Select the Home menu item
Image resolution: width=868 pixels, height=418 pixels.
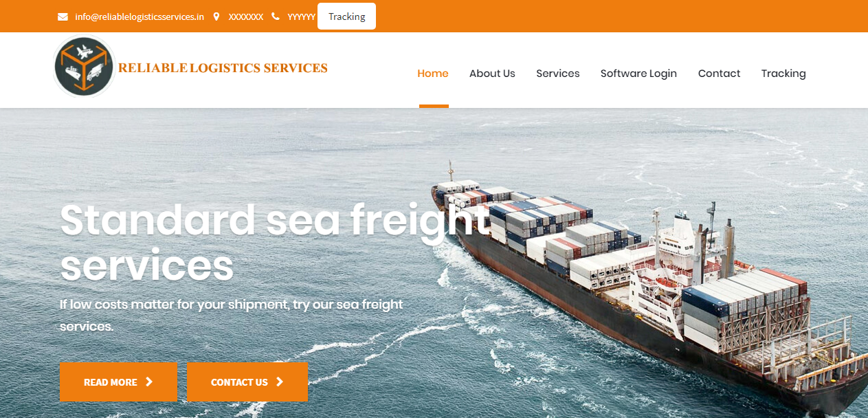click(x=433, y=74)
